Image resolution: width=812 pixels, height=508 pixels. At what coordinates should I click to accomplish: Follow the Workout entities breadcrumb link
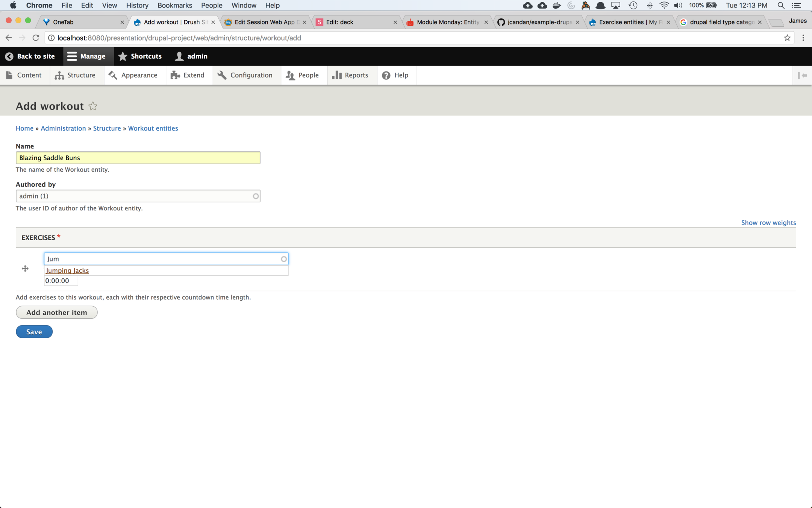153,128
